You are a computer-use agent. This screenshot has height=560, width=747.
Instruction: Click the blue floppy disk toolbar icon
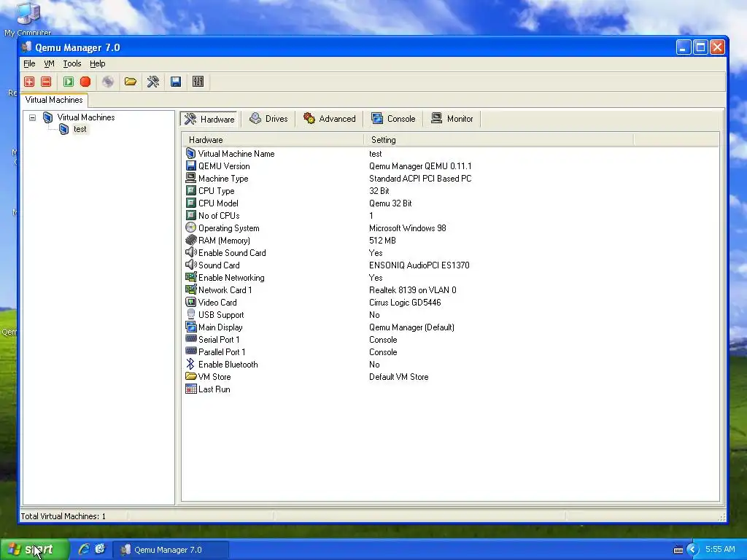[176, 82]
